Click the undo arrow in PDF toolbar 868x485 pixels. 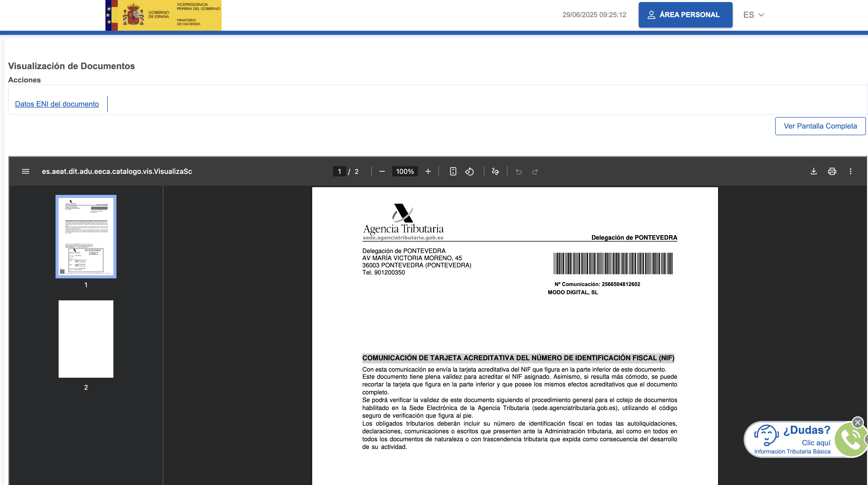click(x=519, y=172)
